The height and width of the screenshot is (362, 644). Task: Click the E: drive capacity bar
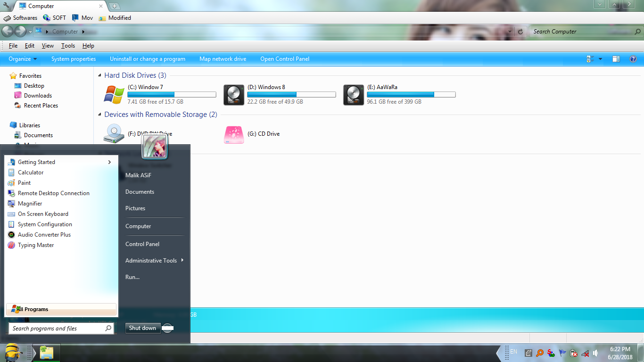pos(411,95)
